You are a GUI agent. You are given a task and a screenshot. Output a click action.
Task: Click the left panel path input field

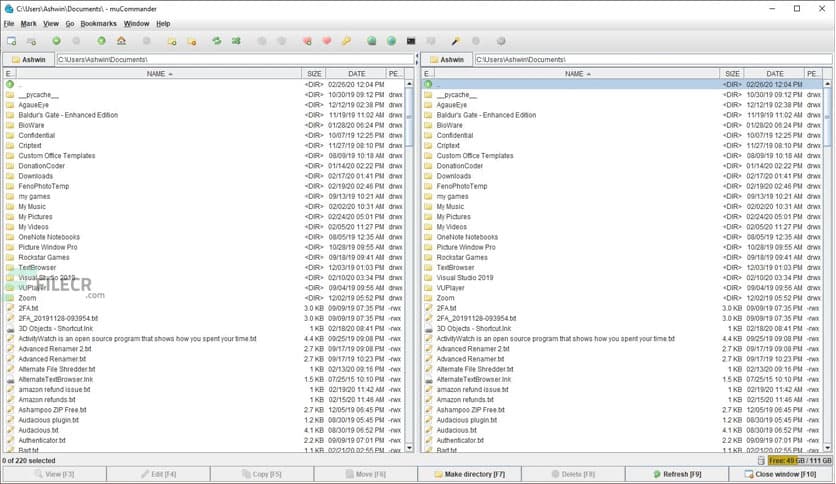pyautogui.click(x=235, y=60)
